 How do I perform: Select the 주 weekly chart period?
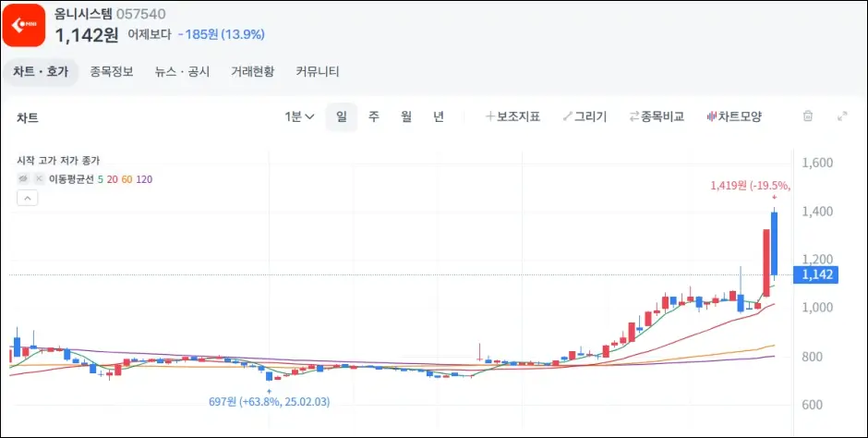[x=374, y=116]
